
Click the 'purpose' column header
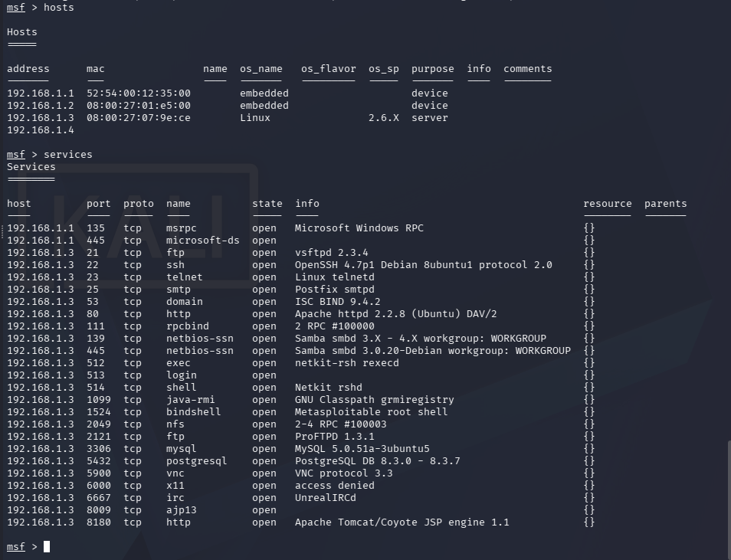(433, 69)
